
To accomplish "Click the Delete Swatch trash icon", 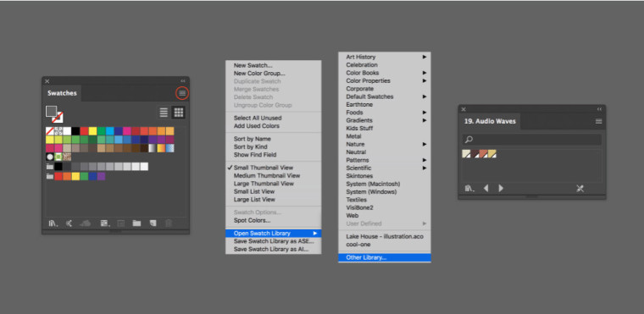I will [x=169, y=223].
